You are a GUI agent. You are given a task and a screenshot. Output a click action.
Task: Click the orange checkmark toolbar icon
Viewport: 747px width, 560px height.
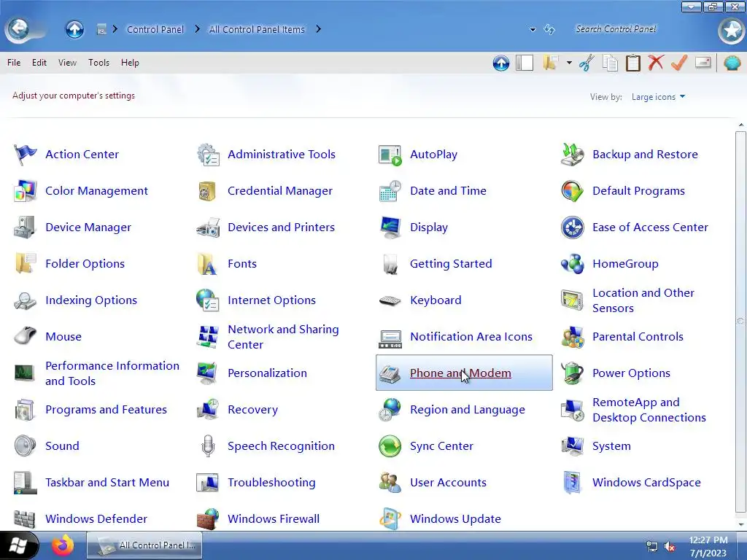point(679,63)
